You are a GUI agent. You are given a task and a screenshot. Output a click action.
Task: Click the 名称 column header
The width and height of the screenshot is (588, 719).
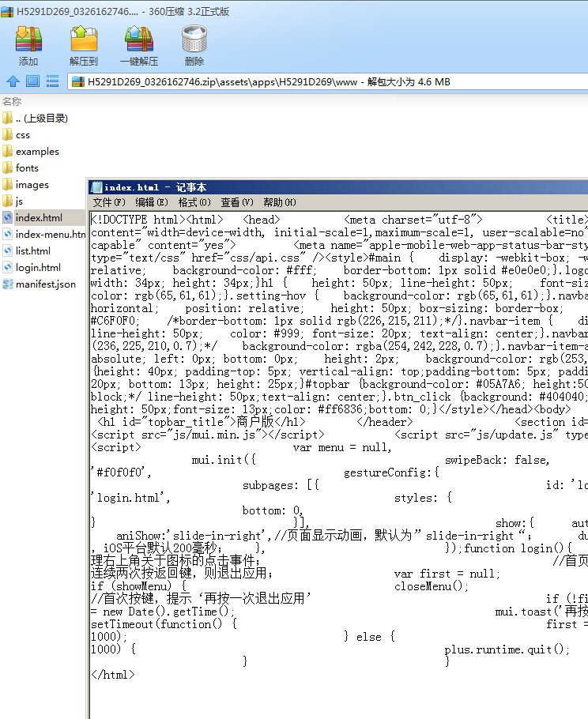[12, 101]
